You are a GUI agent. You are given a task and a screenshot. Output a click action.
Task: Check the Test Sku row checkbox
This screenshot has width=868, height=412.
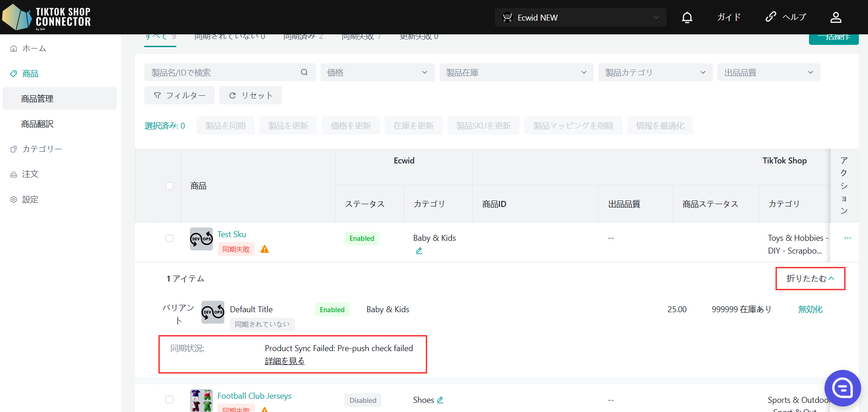(x=169, y=239)
